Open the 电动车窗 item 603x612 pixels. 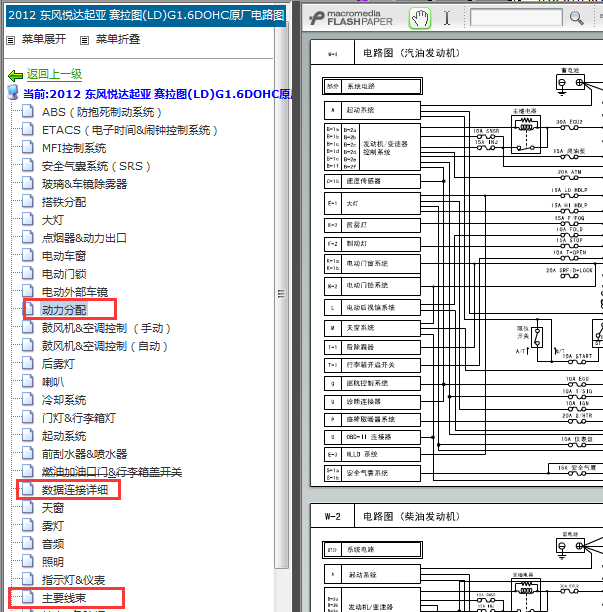click(x=64, y=256)
